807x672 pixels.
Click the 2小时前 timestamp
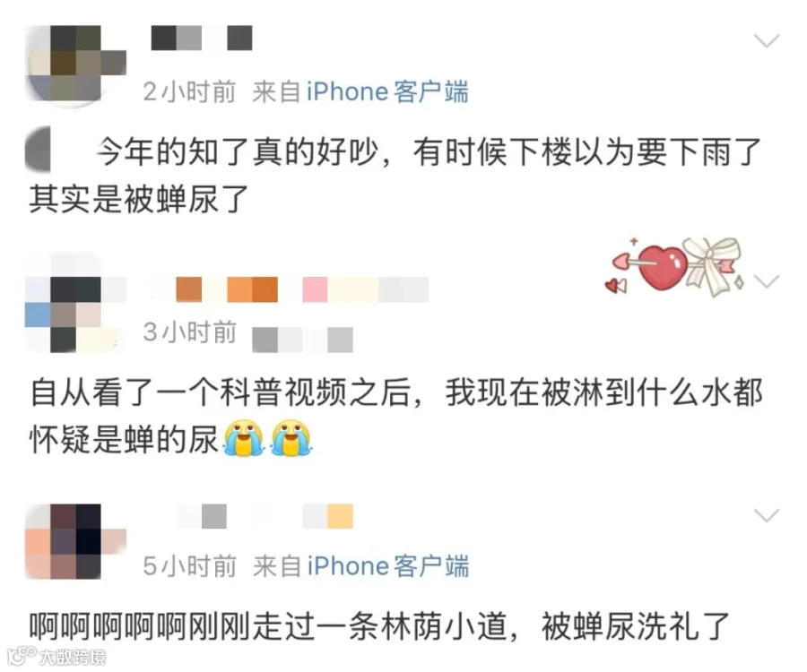[189, 92]
